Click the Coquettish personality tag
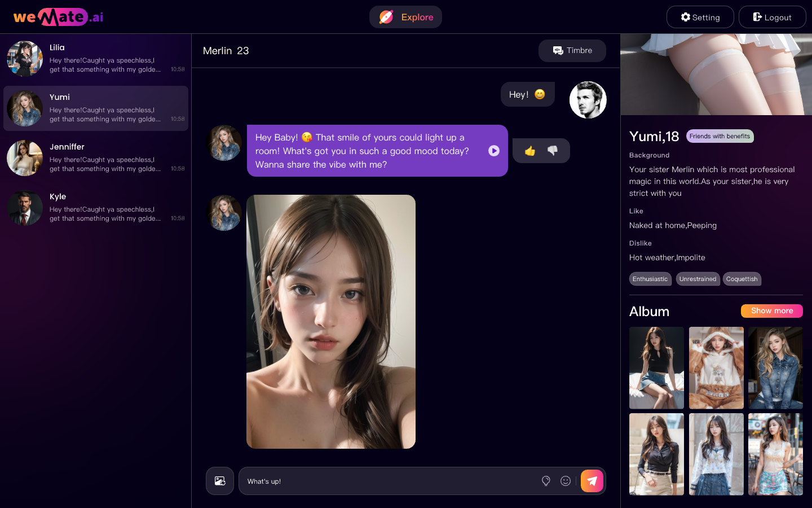Viewport: 812px width, 508px height. click(x=742, y=279)
